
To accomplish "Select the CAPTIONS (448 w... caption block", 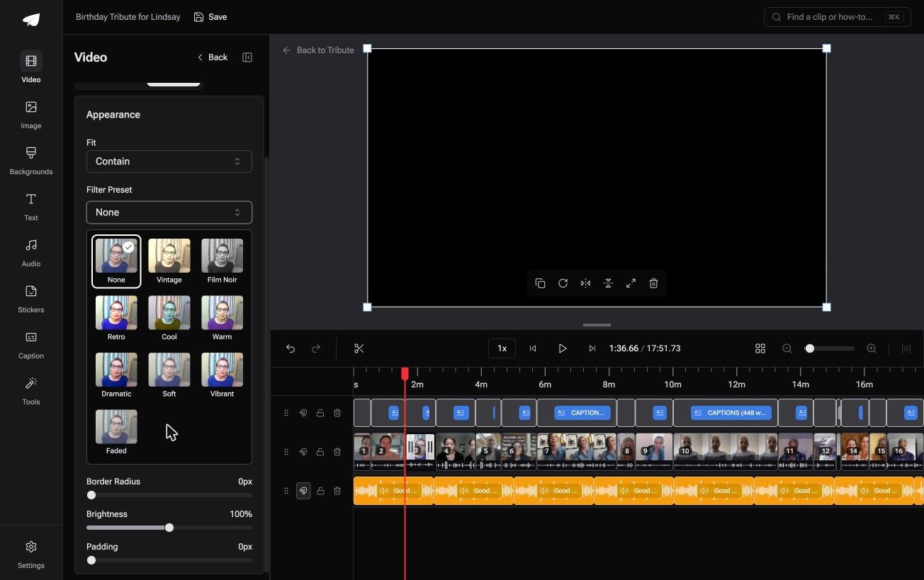I will click(x=730, y=413).
